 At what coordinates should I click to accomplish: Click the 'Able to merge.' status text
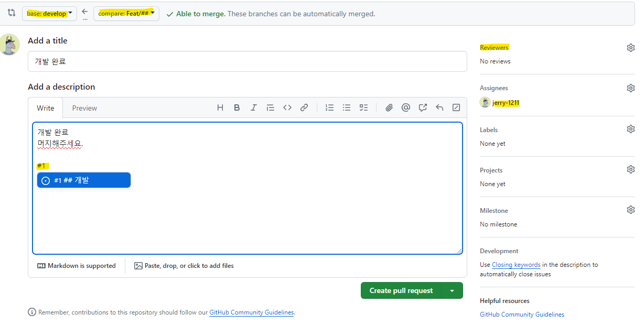pos(201,14)
